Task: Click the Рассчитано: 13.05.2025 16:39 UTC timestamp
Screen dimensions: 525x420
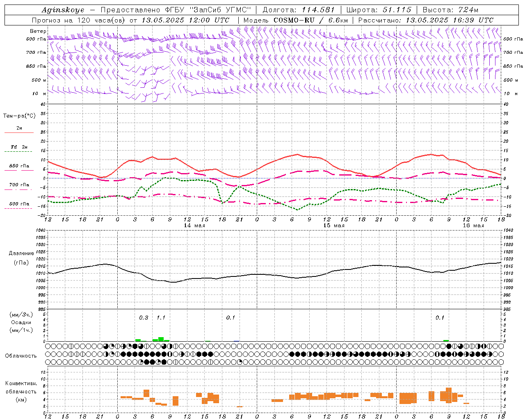Action: pos(426,20)
